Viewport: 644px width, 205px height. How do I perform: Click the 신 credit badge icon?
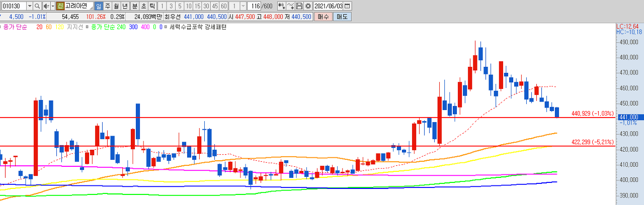pos(60,6)
